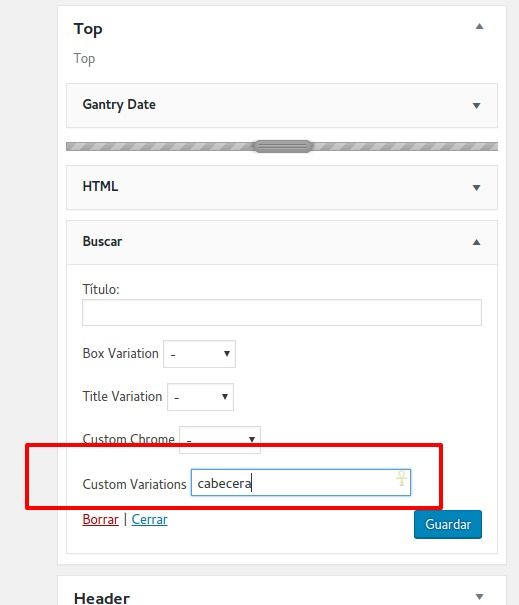Click the Borrar link

point(100,519)
